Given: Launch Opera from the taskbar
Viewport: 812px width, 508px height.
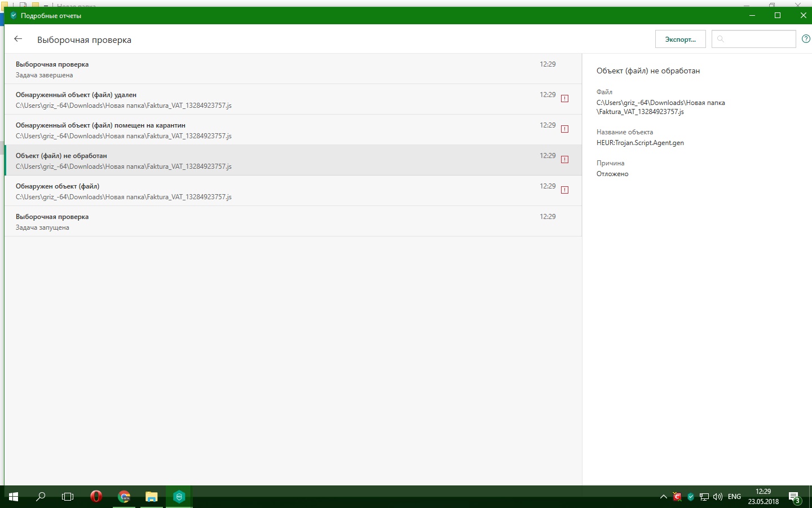Looking at the screenshot, I should pos(96,497).
